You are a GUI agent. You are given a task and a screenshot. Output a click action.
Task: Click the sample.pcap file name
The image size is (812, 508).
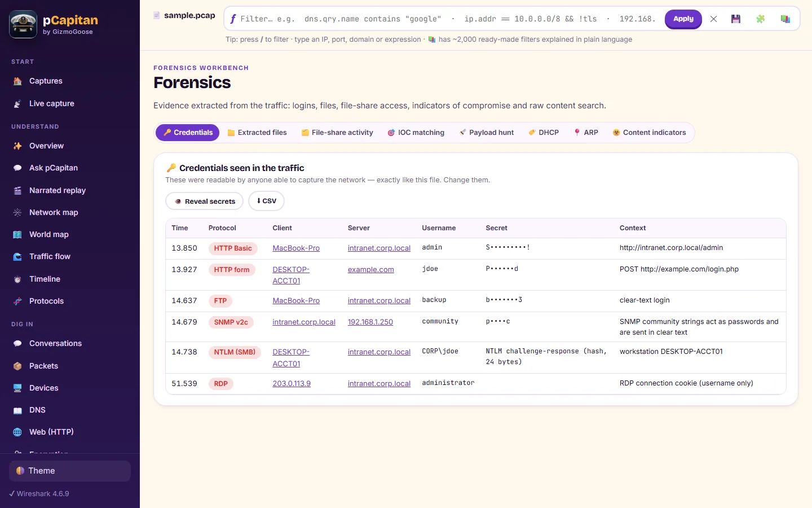click(189, 15)
